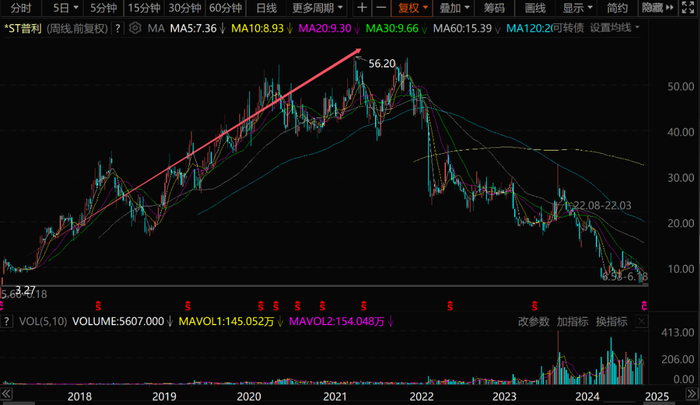Switch to the 日线 daily chart tab
Screen dimensions: 700x405
(267, 8)
